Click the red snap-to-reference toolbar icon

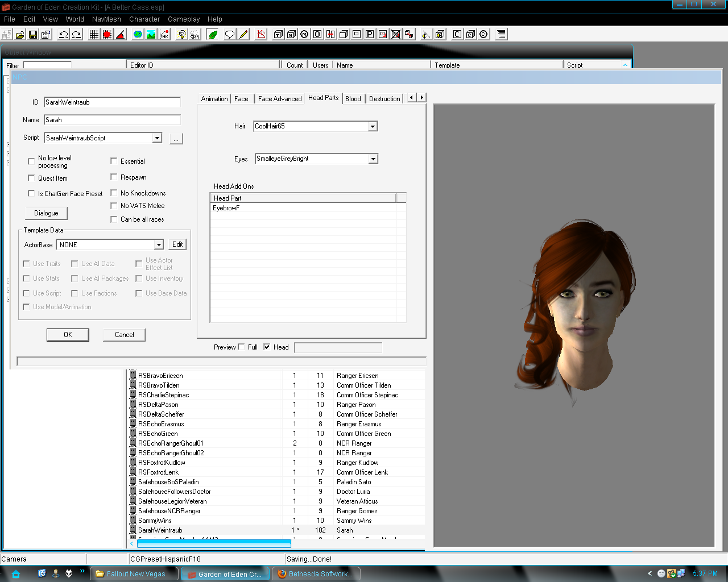tap(107, 34)
